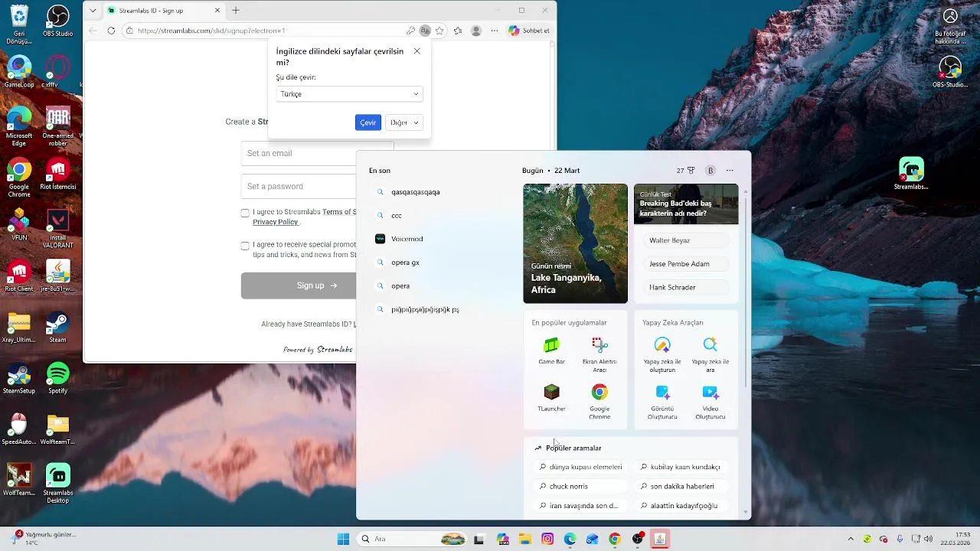The width and height of the screenshot is (980, 551).
Task: Open Video Oluşturucu tool
Action: [x=710, y=402]
